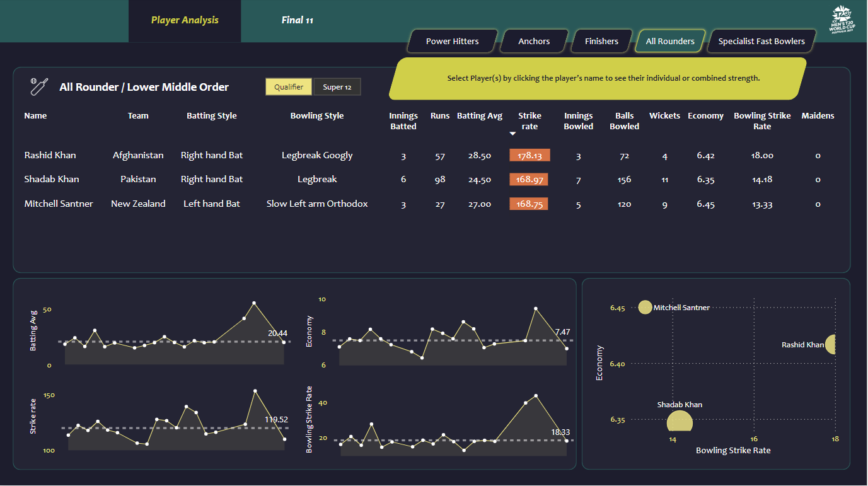Open the Final 11 tab
The width and height of the screenshot is (868, 486).
(298, 20)
